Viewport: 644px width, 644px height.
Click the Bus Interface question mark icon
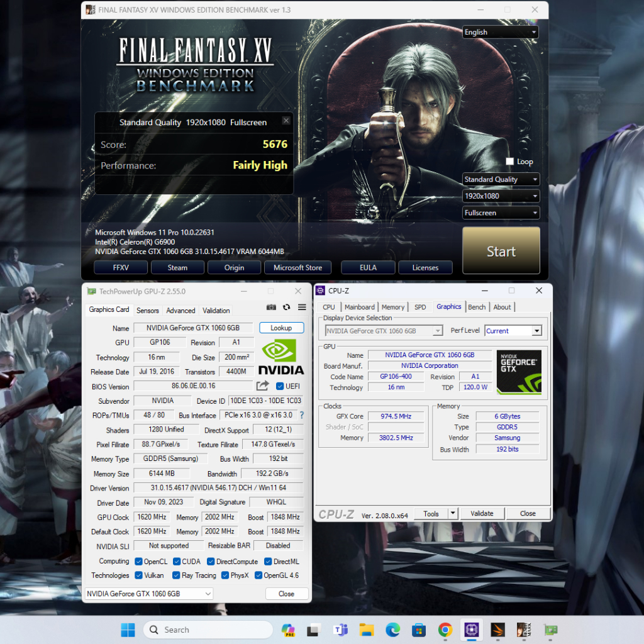[x=301, y=415]
